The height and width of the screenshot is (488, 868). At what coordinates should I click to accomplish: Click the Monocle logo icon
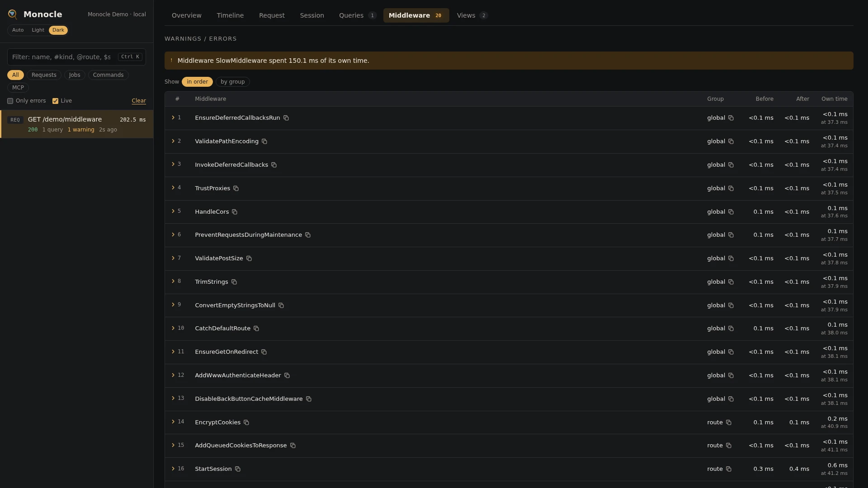[13, 14]
